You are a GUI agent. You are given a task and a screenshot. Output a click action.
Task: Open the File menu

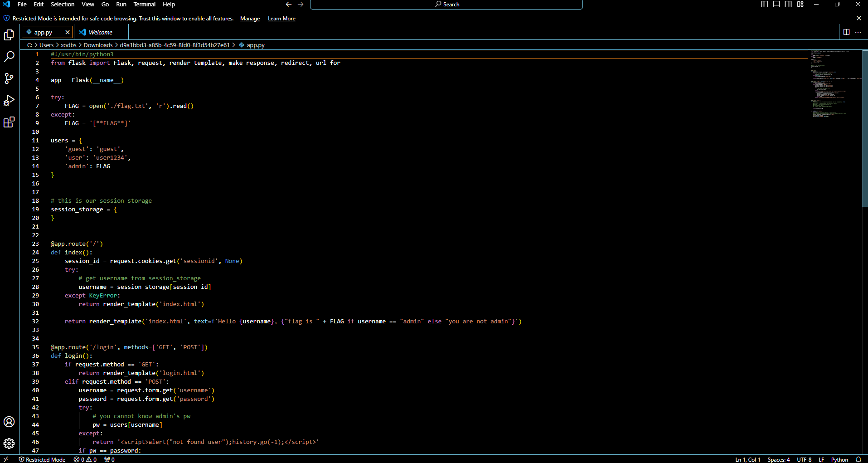[x=22, y=4]
